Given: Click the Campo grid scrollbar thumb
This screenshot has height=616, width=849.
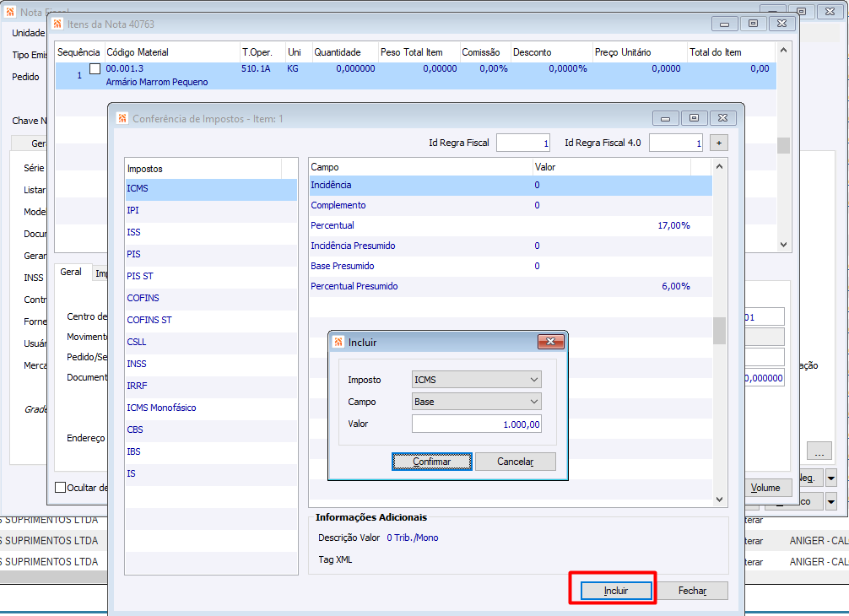Looking at the screenshot, I should click(719, 330).
